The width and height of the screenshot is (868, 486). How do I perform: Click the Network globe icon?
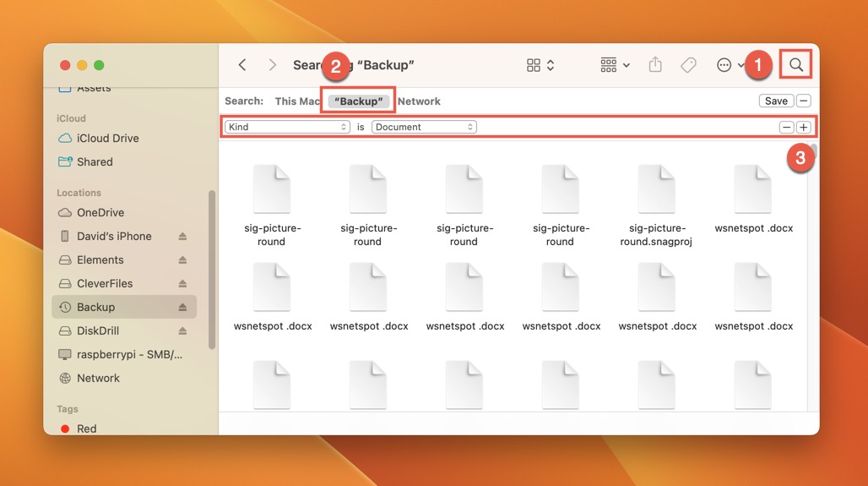[x=65, y=378]
